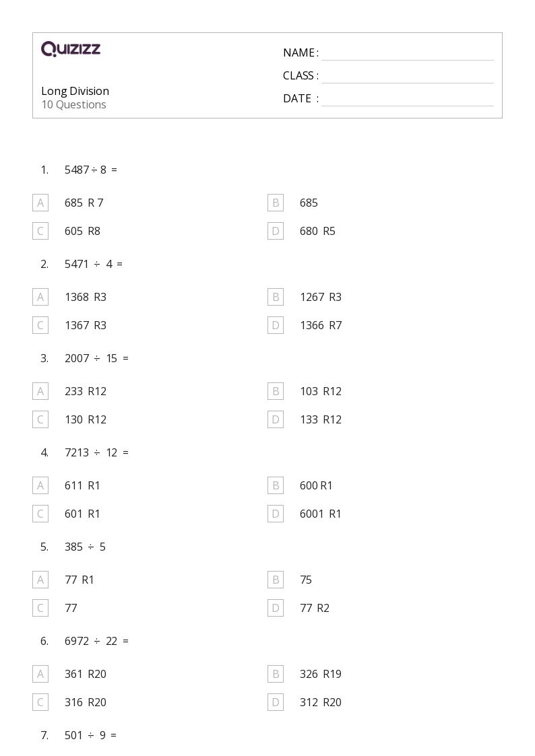Click the DATE input line
The width and height of the screenshot is (535, 756).
(x=407, y=100)
